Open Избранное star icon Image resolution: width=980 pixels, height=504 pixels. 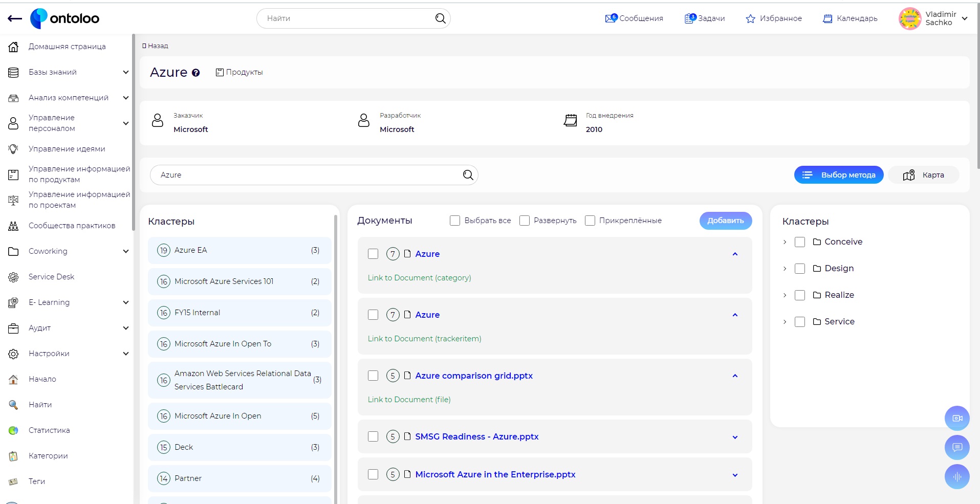750,18
